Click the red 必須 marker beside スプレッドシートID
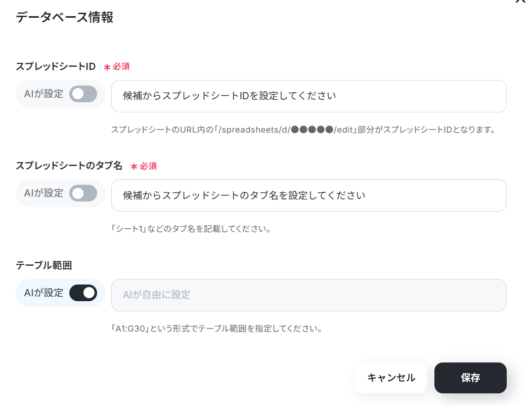The height and width of the screenshot is (405, 532). tap(117, 67)
